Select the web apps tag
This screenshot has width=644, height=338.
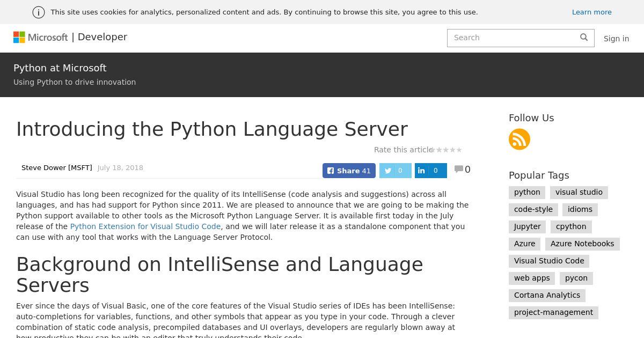[532, 278]
